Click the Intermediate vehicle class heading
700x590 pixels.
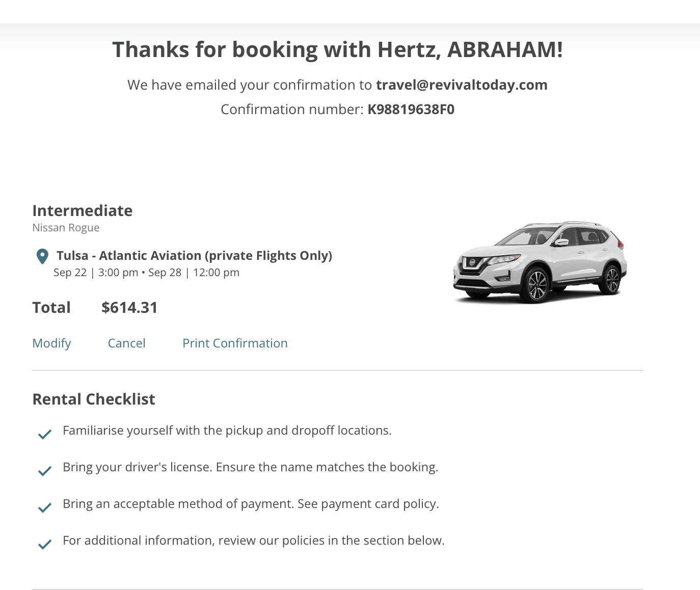(83, 211)
